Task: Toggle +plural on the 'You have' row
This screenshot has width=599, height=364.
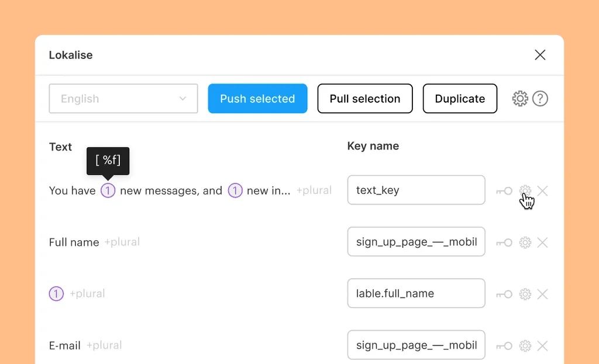Action: 314,190
